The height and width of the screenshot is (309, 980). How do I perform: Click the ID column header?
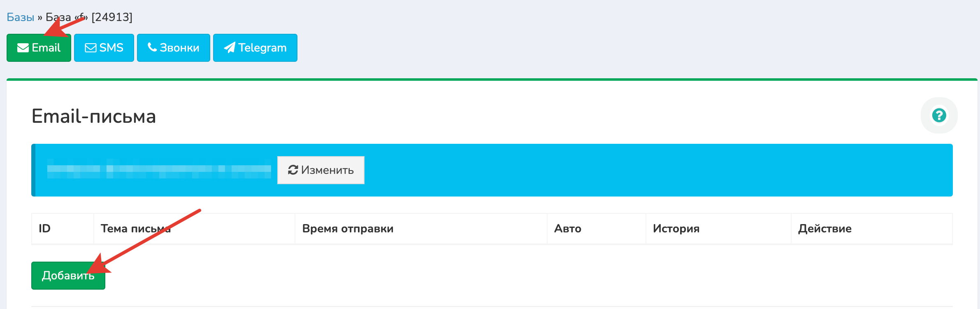[44, 229]
